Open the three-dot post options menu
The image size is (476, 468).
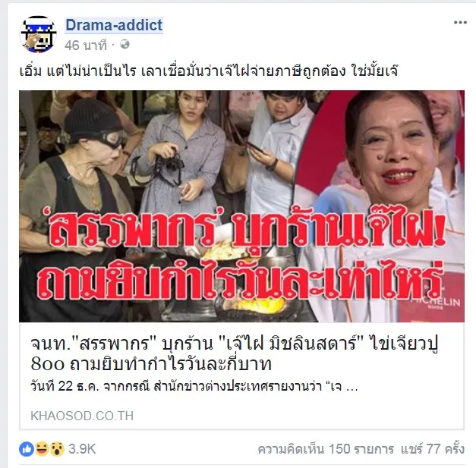(460, 23)
